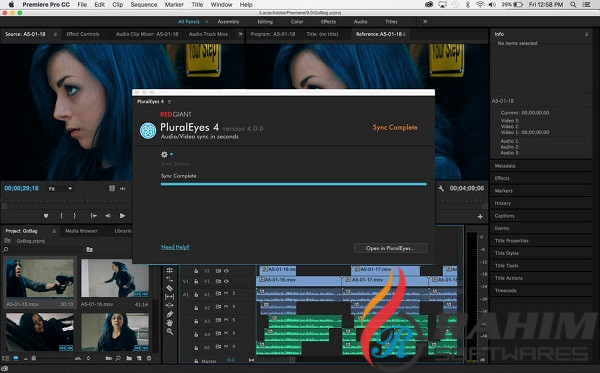Select the Slide tool in the toolbox
600x373 pixels.
(170, 305)
